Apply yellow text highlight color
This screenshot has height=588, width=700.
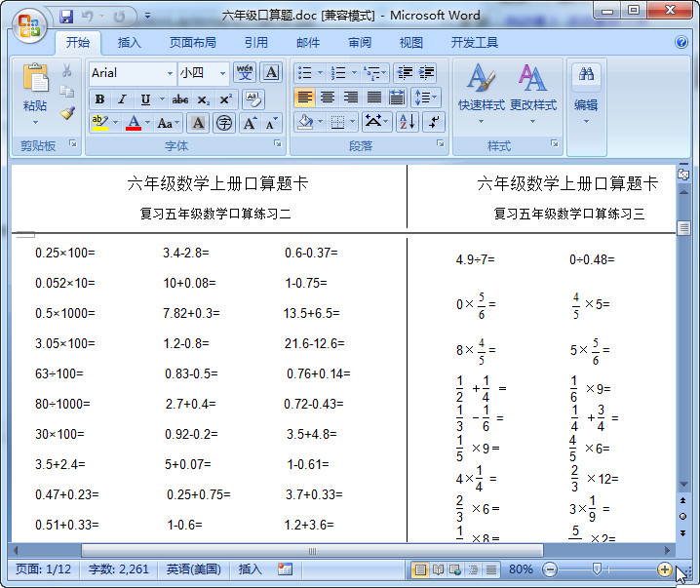[100, 123]
